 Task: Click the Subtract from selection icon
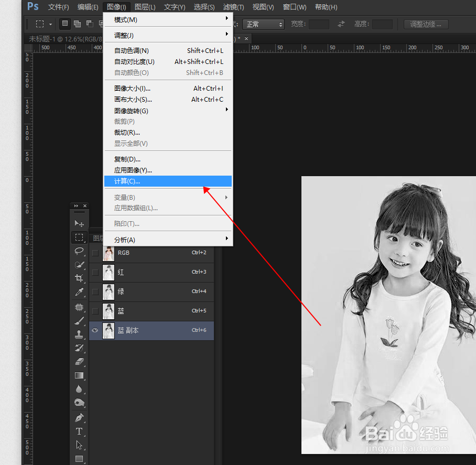click(x=90, y=24)
